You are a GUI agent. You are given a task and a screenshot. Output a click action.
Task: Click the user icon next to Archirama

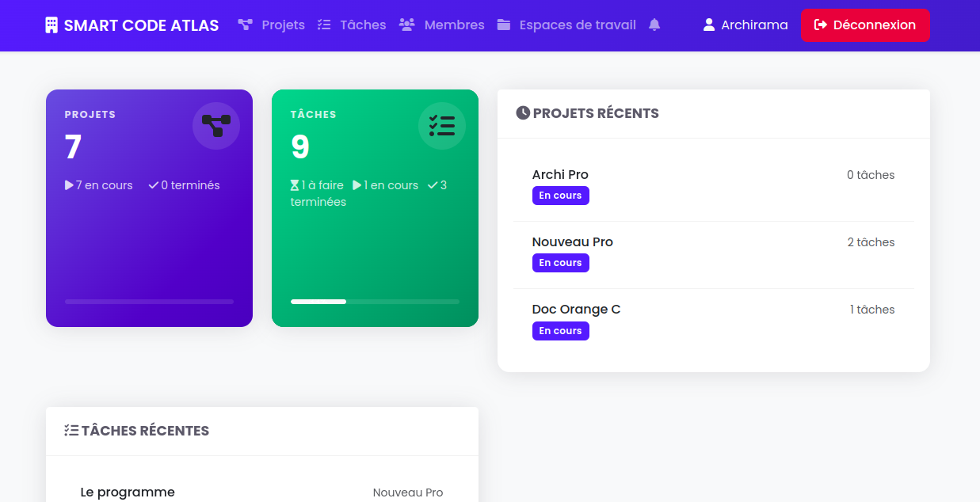(x=709, y=25)
